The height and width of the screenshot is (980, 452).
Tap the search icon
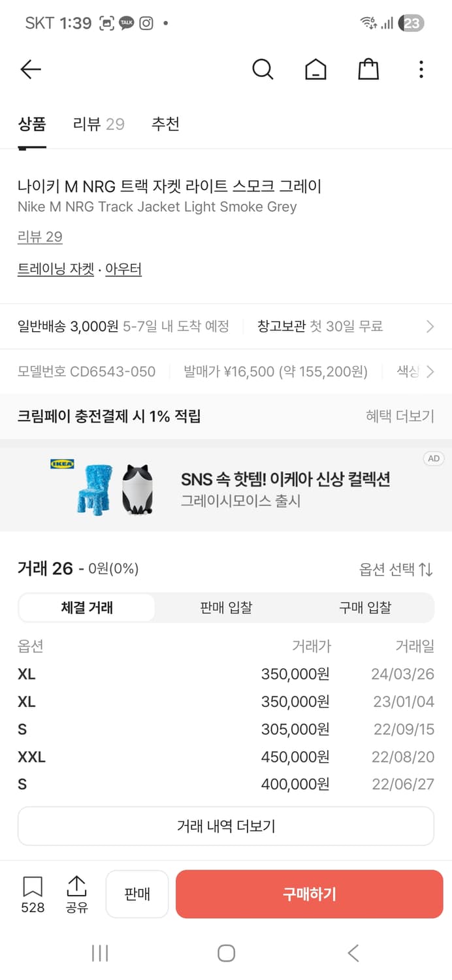pos(263,69)
